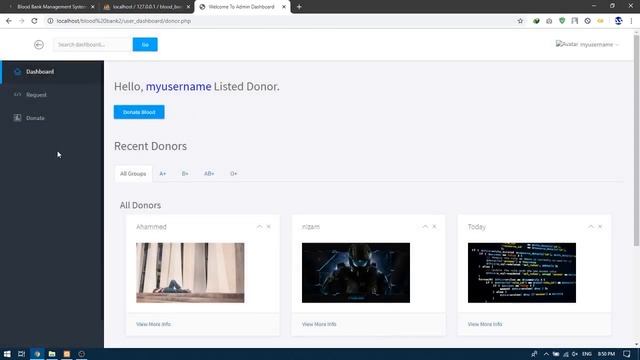The width and height of the screenshot is (640, 360).
Task: Bookmark this page with star icon
Action: 520,21
